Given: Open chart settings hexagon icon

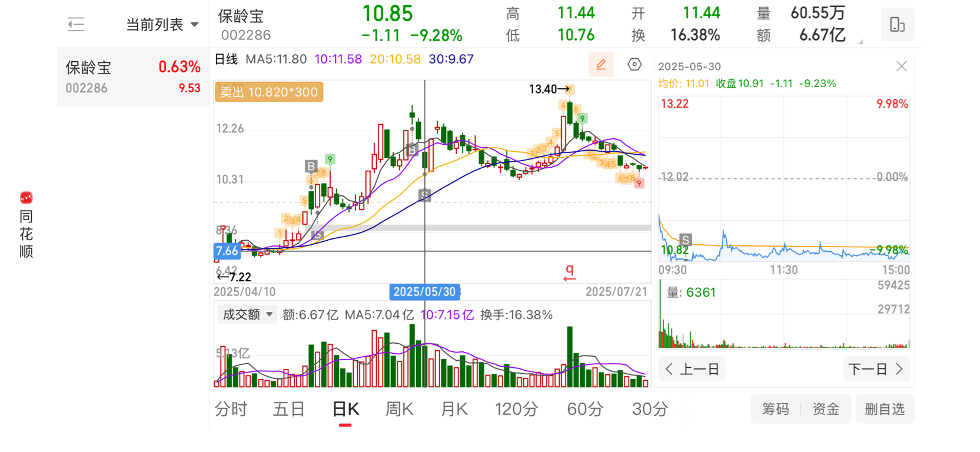Looking at the screenshot, I should coord(634,64).
